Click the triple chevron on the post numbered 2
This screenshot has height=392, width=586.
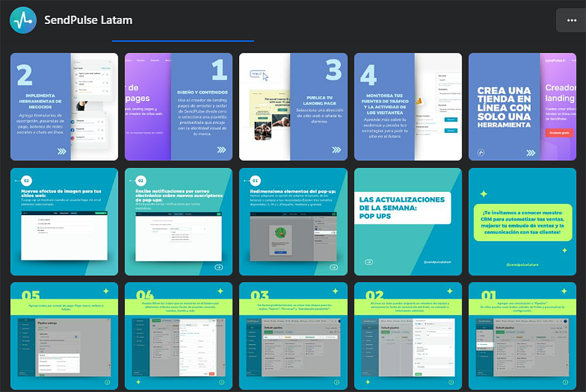click(62, 151)
